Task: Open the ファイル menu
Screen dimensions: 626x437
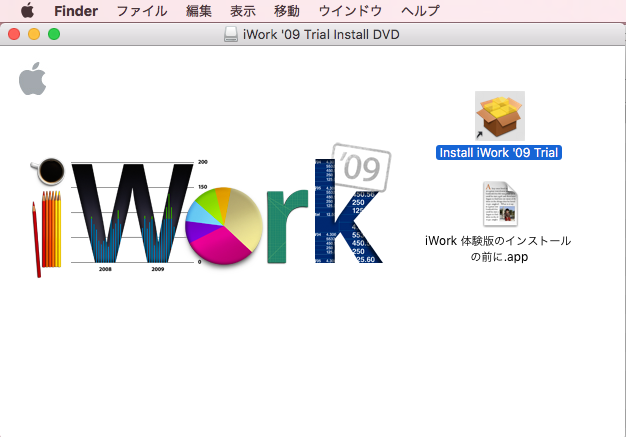Action: pos(142,11)
